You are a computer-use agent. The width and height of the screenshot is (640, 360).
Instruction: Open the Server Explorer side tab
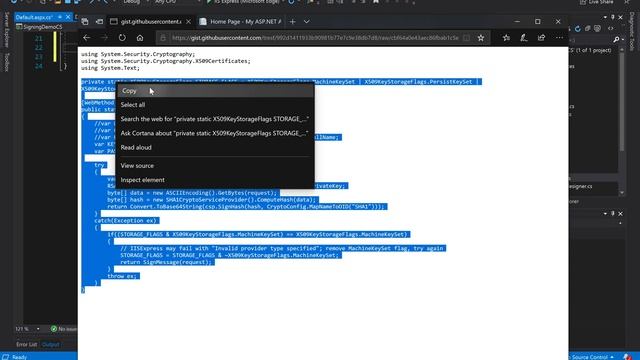[7, 29]
